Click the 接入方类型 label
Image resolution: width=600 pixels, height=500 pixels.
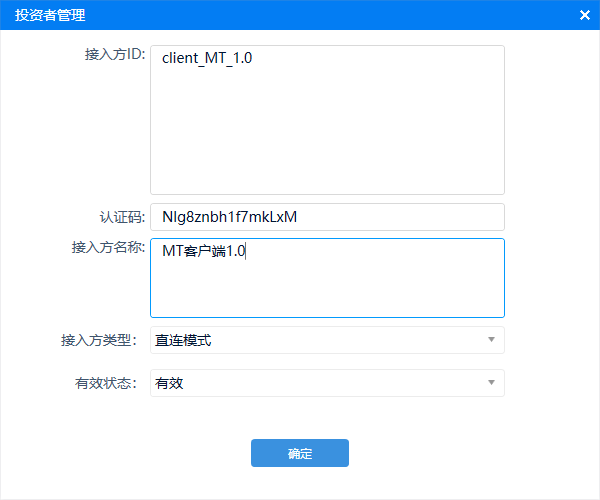pos(98,340)
